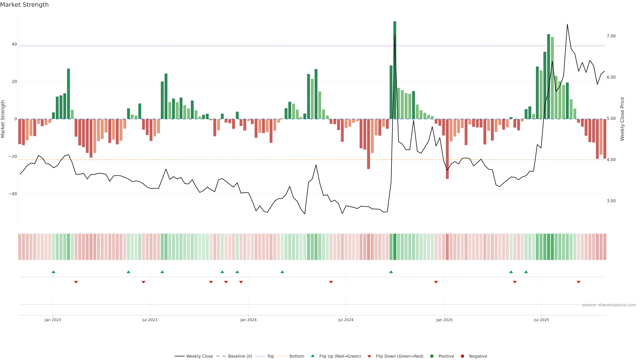This screenshot has height=362, width=644.
Task: Pick the darkest green cell in heatmap strip
Action: (x=395, y=247)
